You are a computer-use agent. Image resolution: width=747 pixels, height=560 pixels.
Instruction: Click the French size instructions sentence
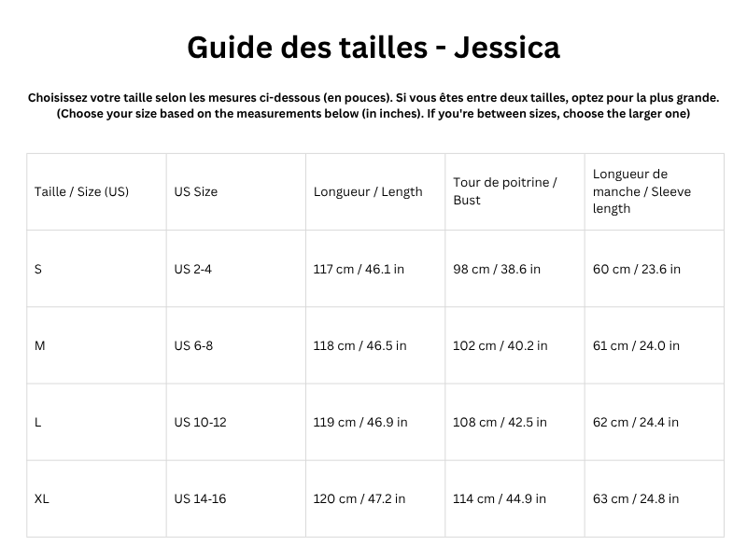373,97
